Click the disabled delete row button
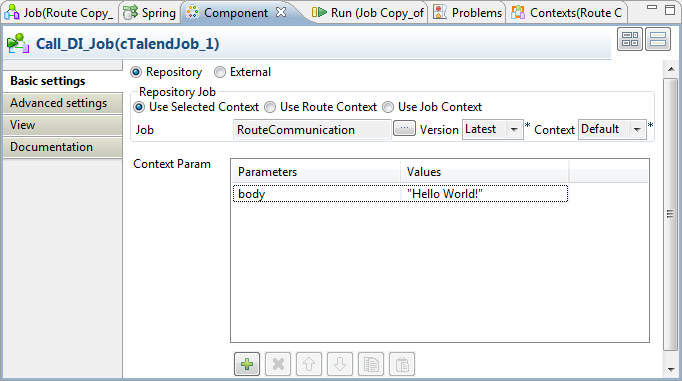The height and width of the screenshot is (381, 682). pos(278,364)
